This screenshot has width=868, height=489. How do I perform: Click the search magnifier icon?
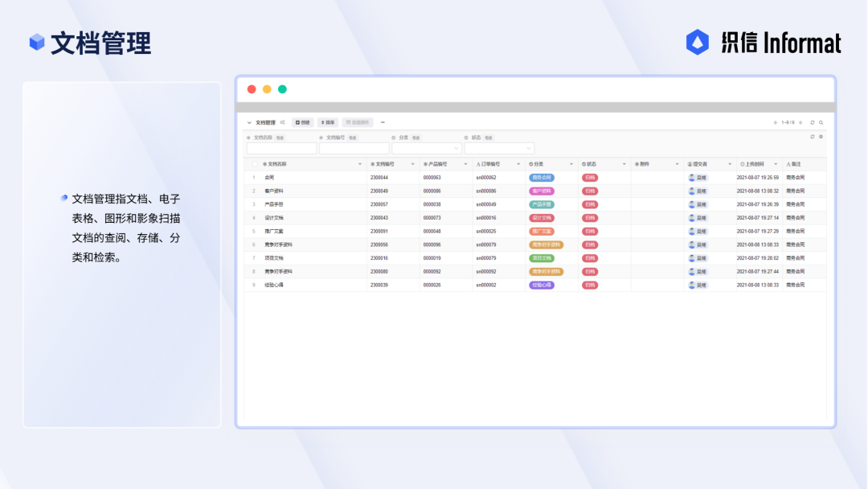pyautogui.click(x=821, y=122)
